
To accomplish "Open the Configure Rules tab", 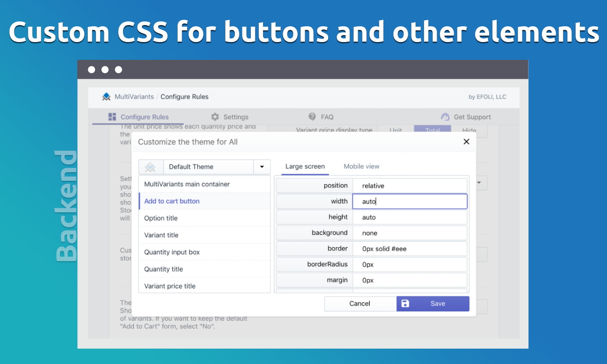I will coord(138,117).
